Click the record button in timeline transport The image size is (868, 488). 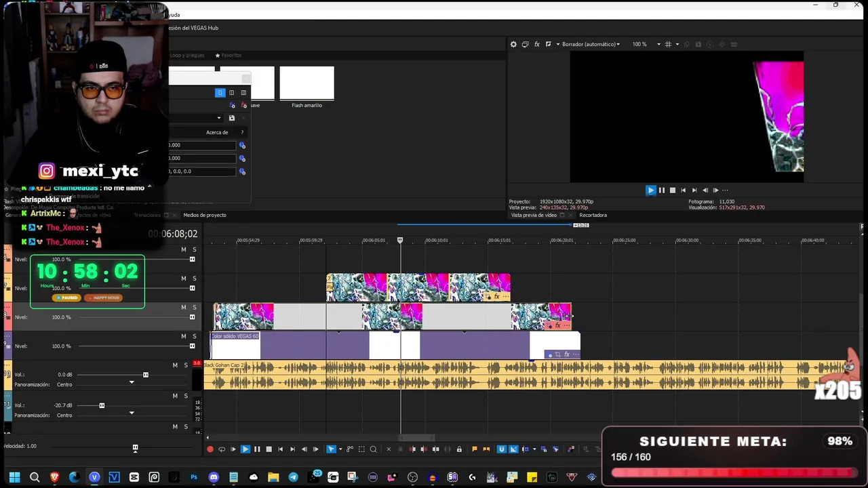pos(210,449)
